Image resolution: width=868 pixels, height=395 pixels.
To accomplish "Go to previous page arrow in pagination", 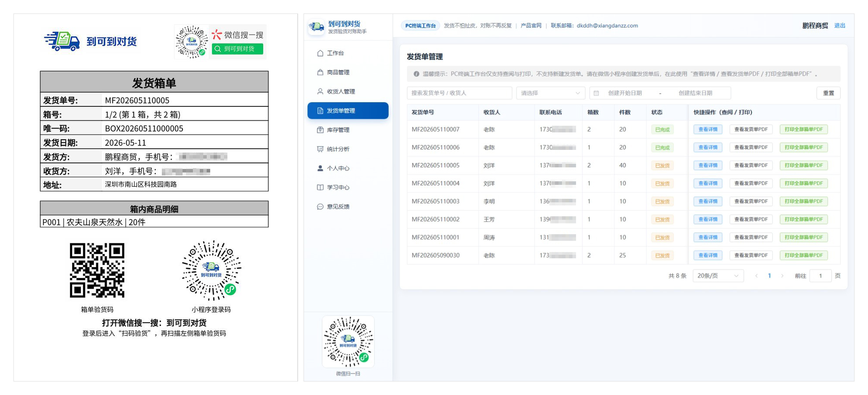I will click(x=756, y=276).
